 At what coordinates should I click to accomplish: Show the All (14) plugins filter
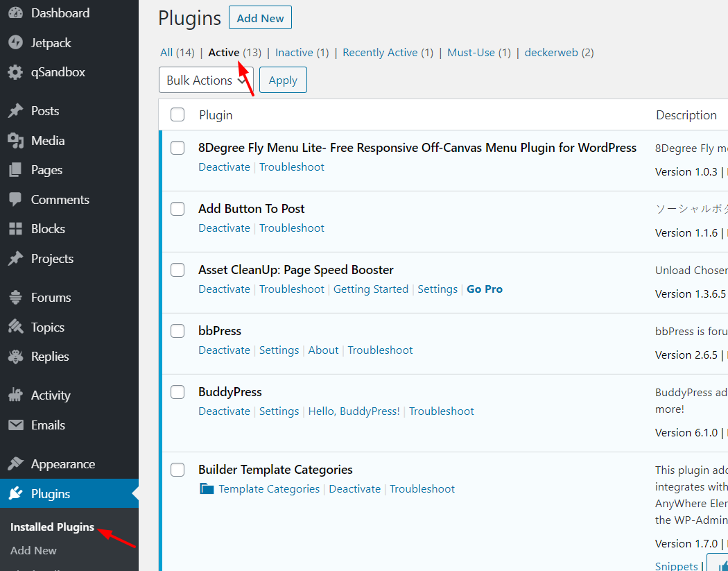[x=177, y=53]
